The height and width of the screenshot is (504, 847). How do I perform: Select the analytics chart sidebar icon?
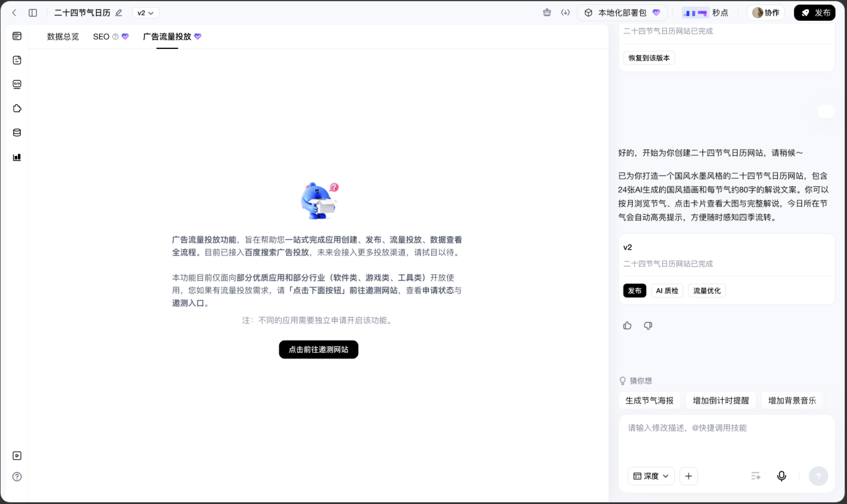17,157
